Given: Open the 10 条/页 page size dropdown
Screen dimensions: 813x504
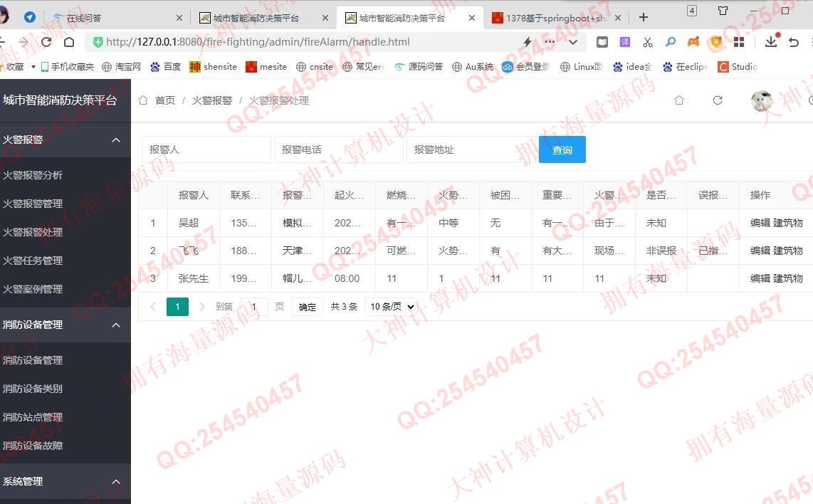Looking at the screenshot, I should coord(392,307).
